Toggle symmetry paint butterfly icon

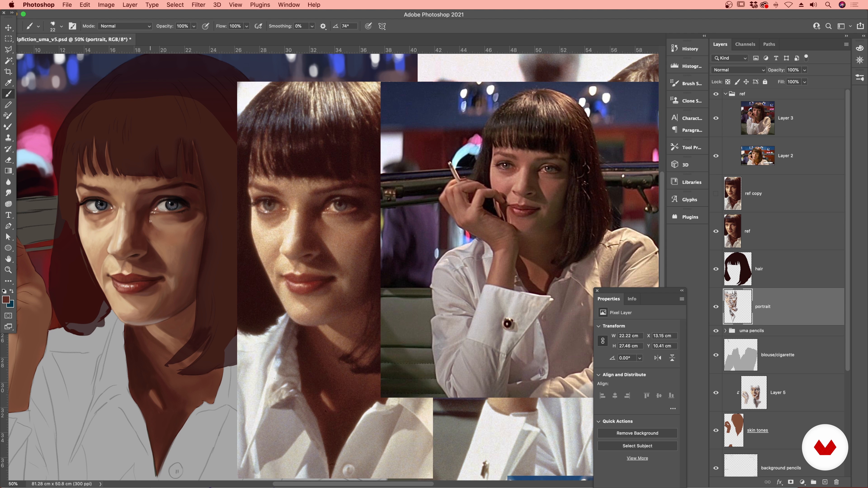point(382,26)
